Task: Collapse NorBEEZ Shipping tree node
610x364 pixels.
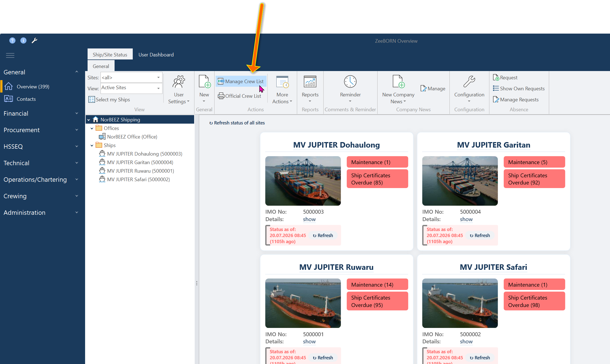Action: pyautogui.click(x=89, y=120)
